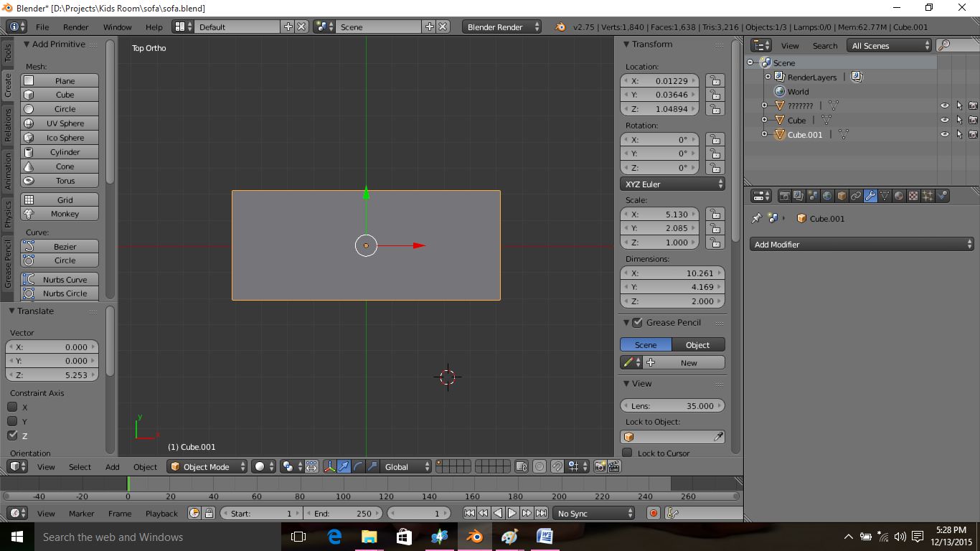Click the OpenGL render camera icon
The image size is (980, 551).
pyautogui.click(x=600, y=466)
